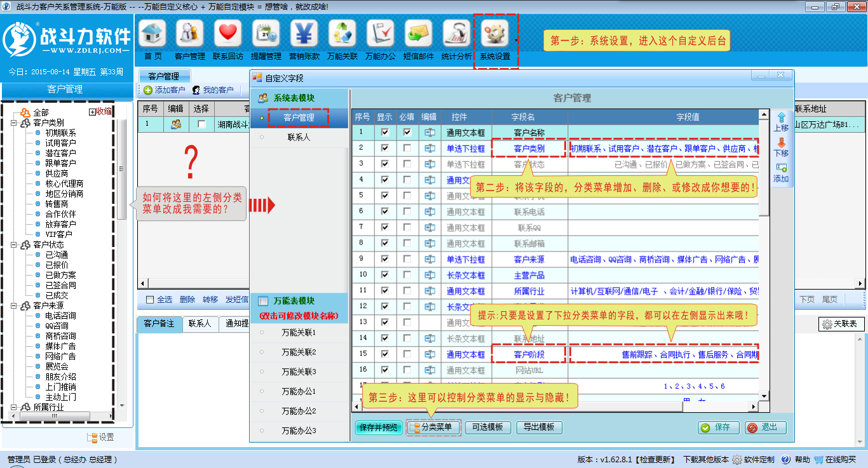Open the 提醒管理 reminder icon
868x468 pixels.
coord(266,33)
